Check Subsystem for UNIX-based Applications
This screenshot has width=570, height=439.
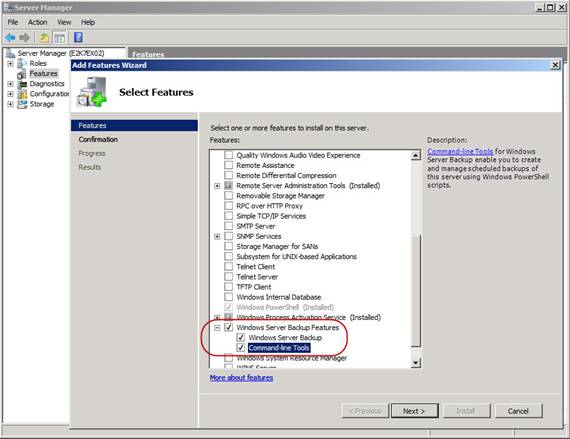pyautogui.click(x=228, y=257)
